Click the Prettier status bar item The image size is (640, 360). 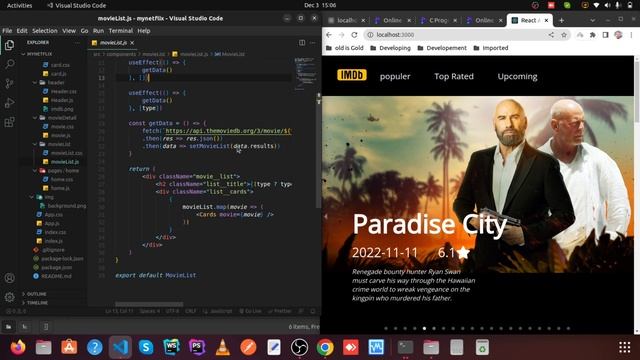click(x=280, y=311)
